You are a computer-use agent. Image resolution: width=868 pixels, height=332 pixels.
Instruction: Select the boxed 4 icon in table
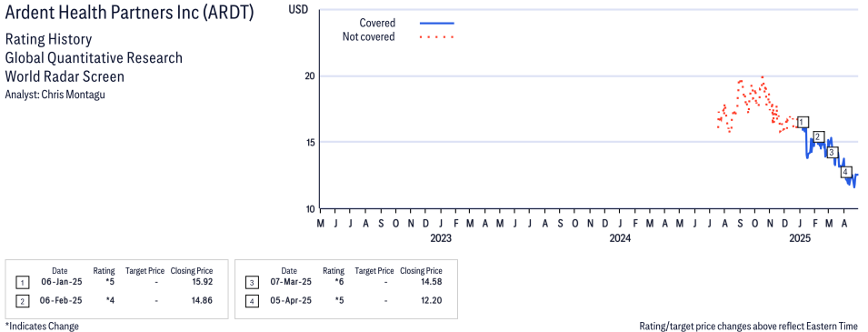252,301
